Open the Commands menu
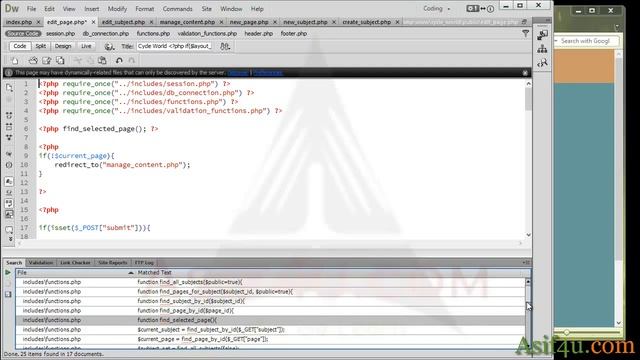This screenshot has width=640, height=360. coord(178,9)
